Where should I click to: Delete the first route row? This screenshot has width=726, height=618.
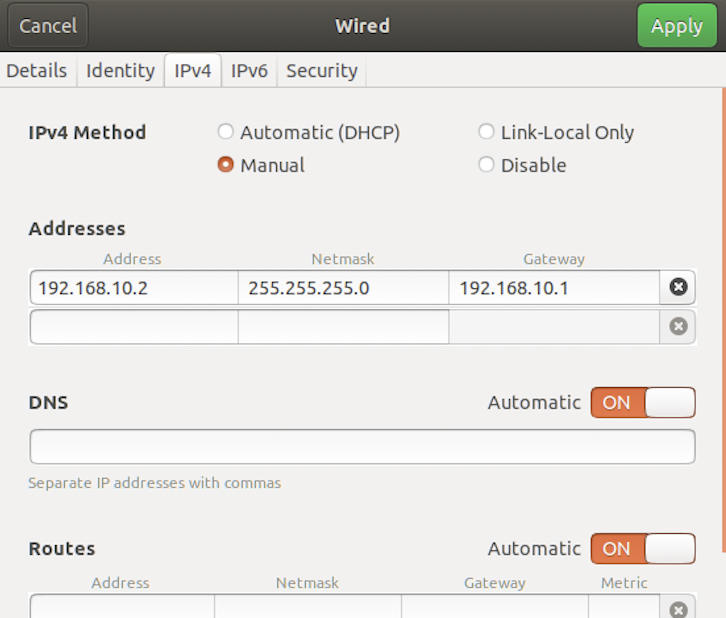click(678, 608)
